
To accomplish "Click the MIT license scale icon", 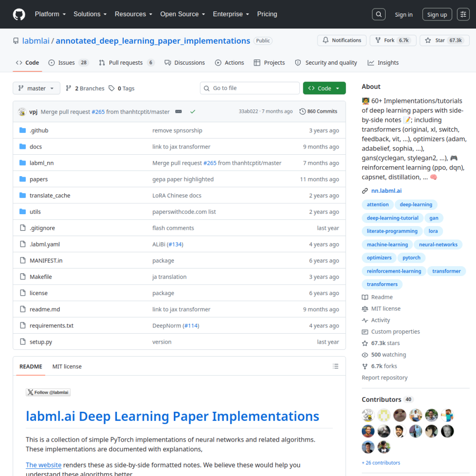I will [365, 309].
